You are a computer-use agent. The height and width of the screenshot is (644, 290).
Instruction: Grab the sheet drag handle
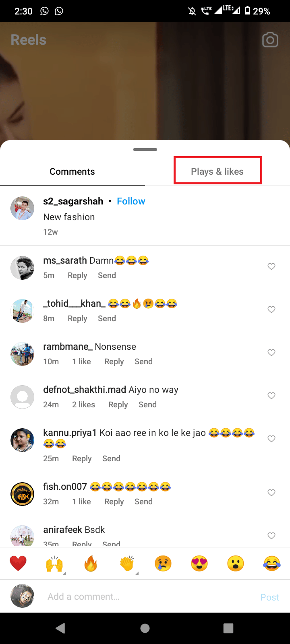[x=145, y=149]
